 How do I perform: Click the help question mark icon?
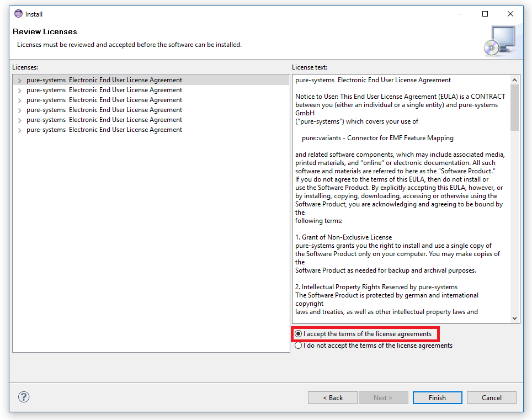click(x=24, y=397)
